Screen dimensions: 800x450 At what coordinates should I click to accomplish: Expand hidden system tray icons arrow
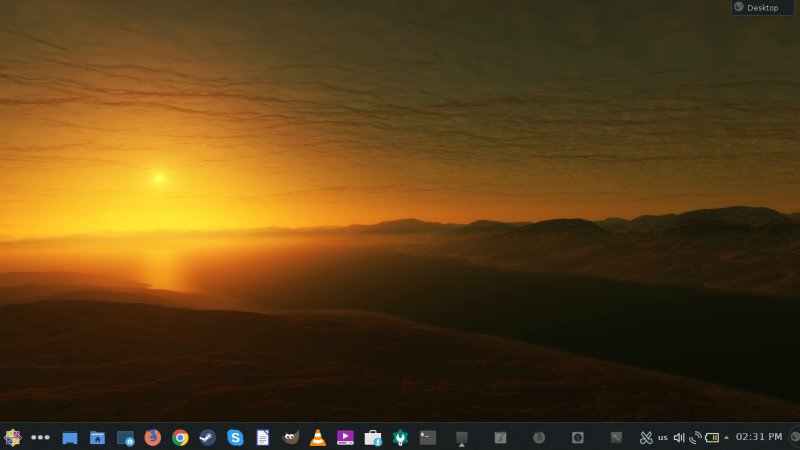pyautogui.click(x=727, y=437)
